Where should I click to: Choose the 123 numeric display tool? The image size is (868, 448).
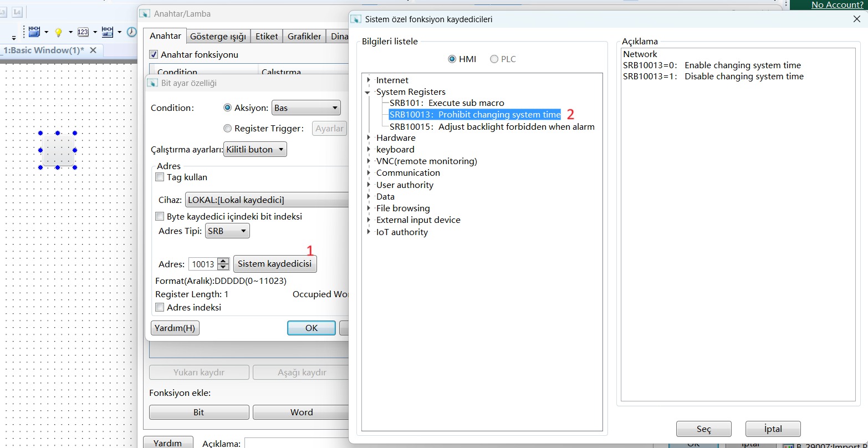(83, 32)
